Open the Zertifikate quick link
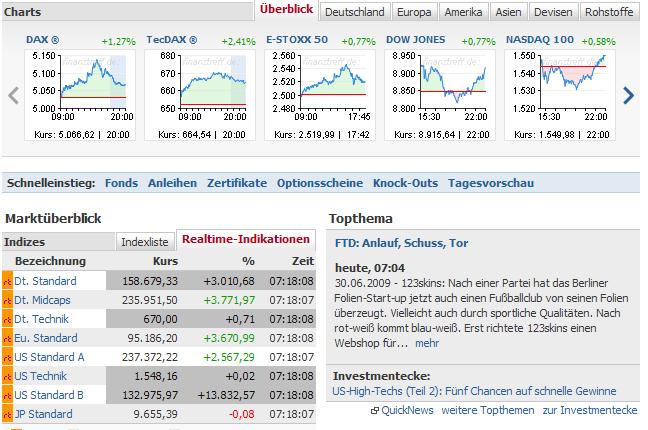 pyautogui.click(x=237, y=183)
